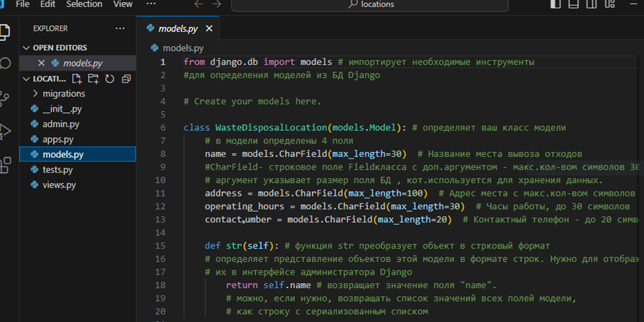
Task: Open Explorer views and more actions menu
Action: coord(120,28)
